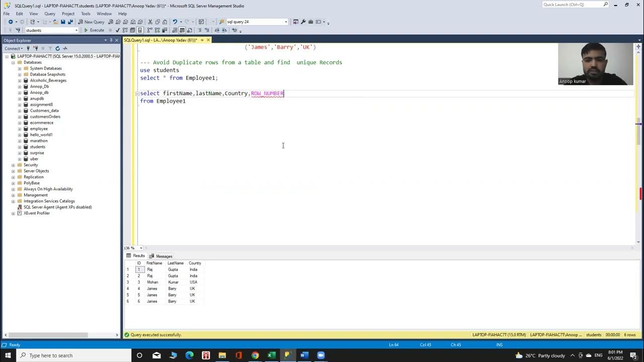Open Connect dropdown in Object Explorer
Viewport: 644px width, 362px height.
pyautogui.click(x=13, y=48)
